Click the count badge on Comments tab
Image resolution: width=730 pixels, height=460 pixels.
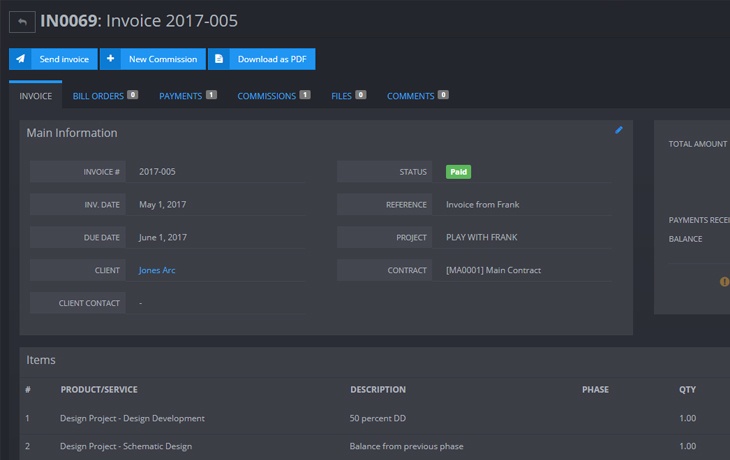(443, 95)
